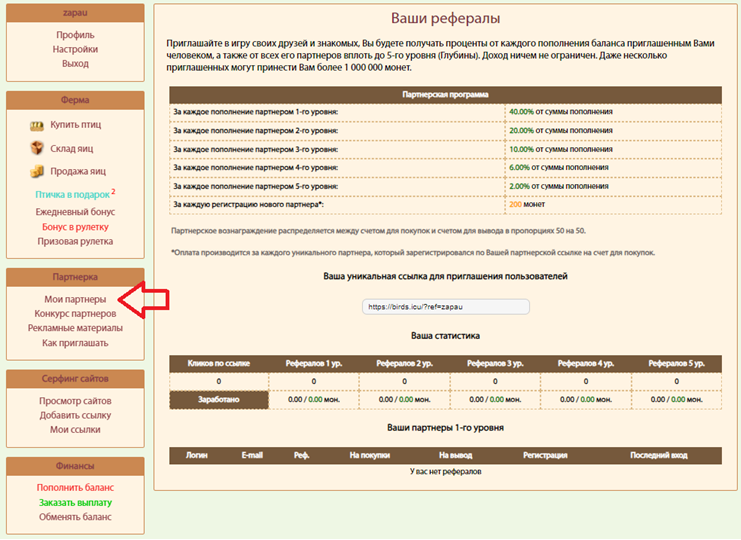Image resolution: width=741 pixels, height=540 pixels.
Task: Open the Продажа яиц page
Action: click(x=78, y=171)
